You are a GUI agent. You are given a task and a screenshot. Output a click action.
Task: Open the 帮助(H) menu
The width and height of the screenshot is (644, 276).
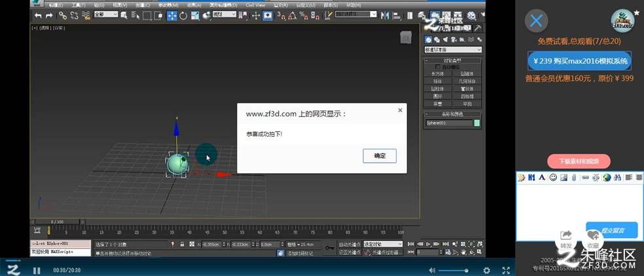pos(353,5)
